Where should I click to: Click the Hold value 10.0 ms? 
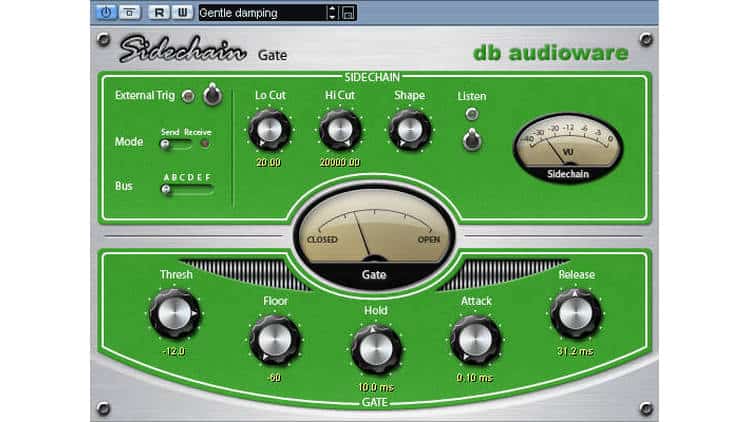point(376,387)
